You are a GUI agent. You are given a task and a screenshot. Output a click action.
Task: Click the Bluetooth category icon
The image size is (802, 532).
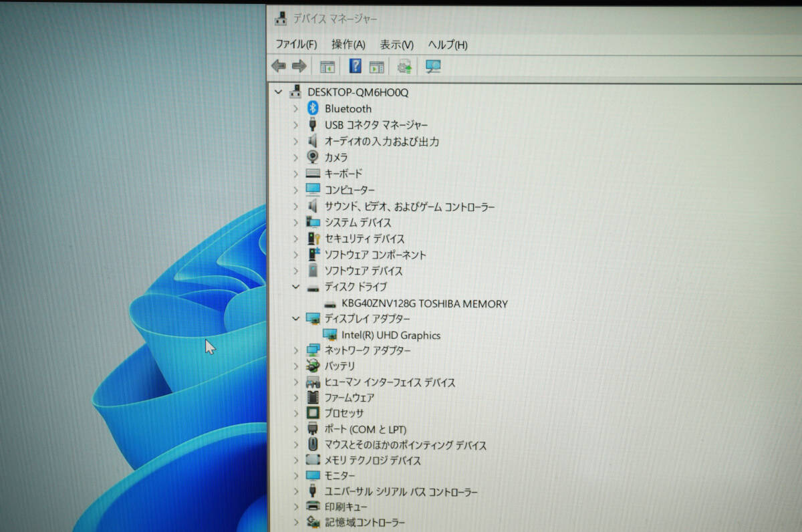[312, 108]
